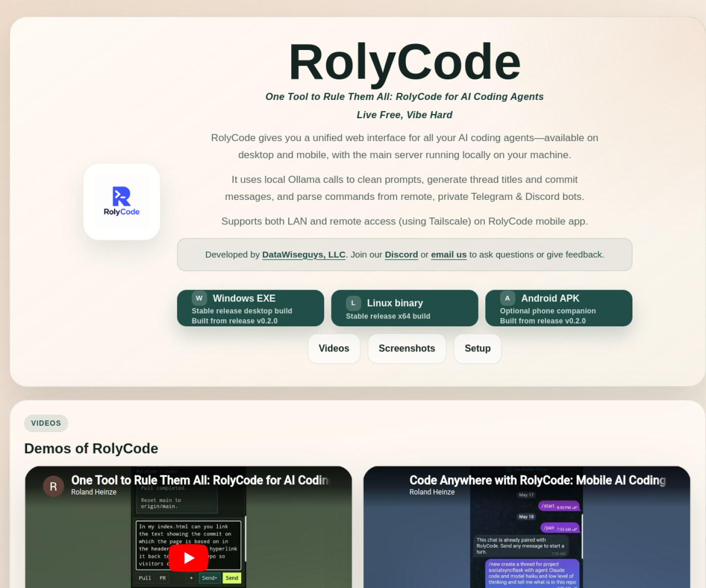Image resolution: width=706 pixels, height=588 pixels.
Task: Click the W badge on Windows EXE
Action: (199, 298)
